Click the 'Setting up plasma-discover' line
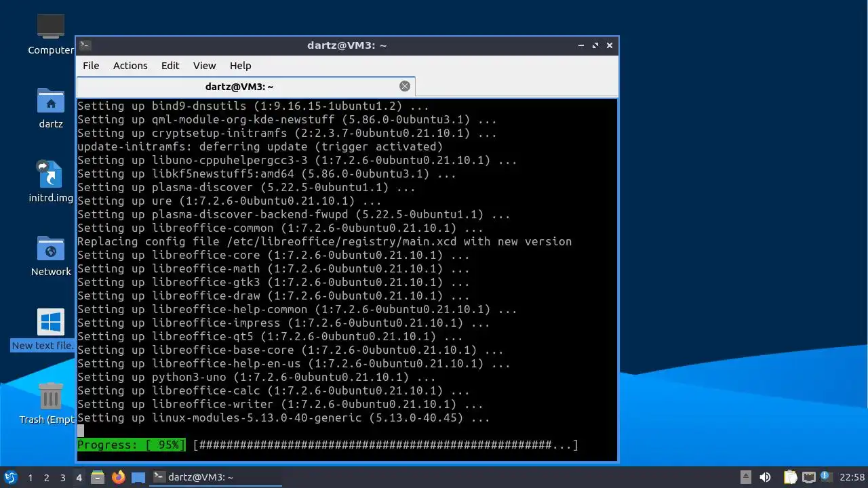The height and width of the screenshot is (488, 868). pyautogui.click(x=246, y=187)
